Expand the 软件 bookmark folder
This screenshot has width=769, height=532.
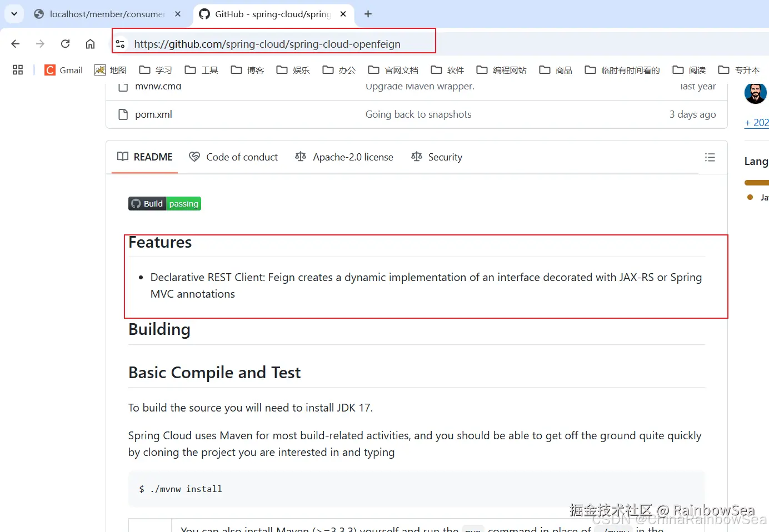pos(447,70)
